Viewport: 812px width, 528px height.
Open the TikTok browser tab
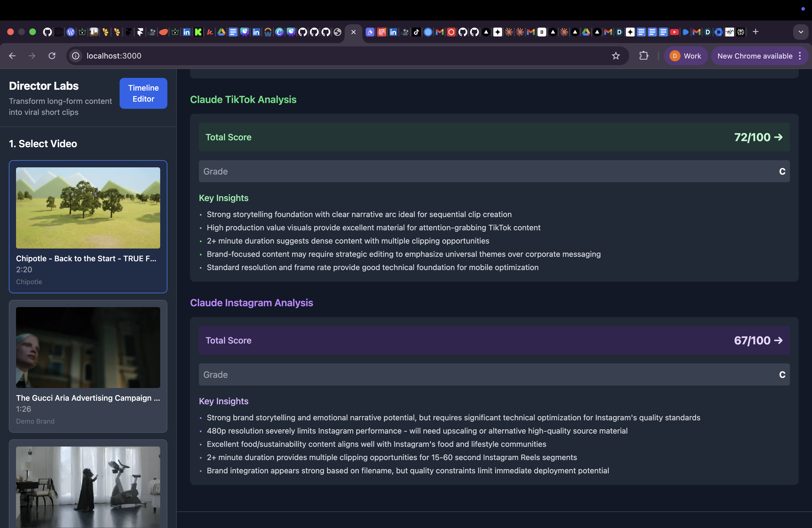pos(416,32)
